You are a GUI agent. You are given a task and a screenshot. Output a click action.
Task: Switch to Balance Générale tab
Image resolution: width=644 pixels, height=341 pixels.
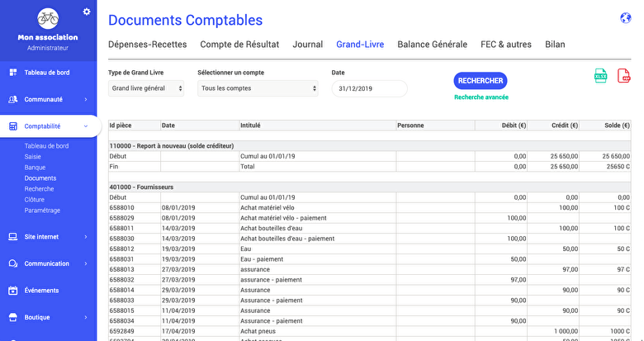pyautogui.click(x=432, y=45)
